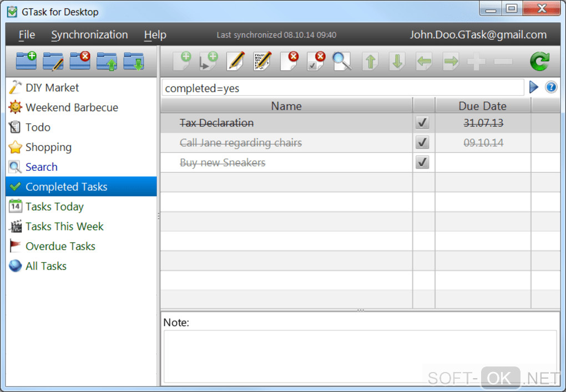
Task: Click the edit task pencil icon
Action: 235,61
